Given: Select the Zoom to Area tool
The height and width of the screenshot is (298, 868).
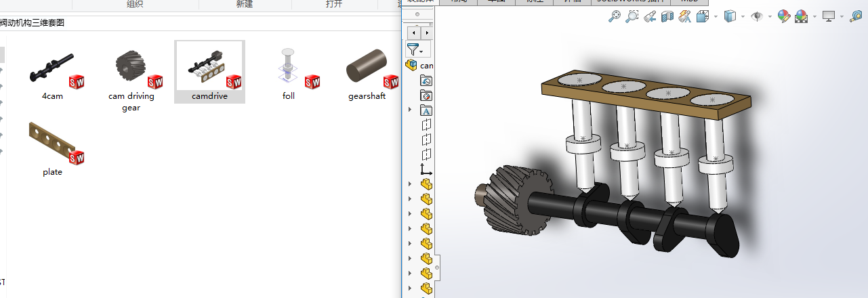Looking at the screenshot, I should tap(632, 16).
